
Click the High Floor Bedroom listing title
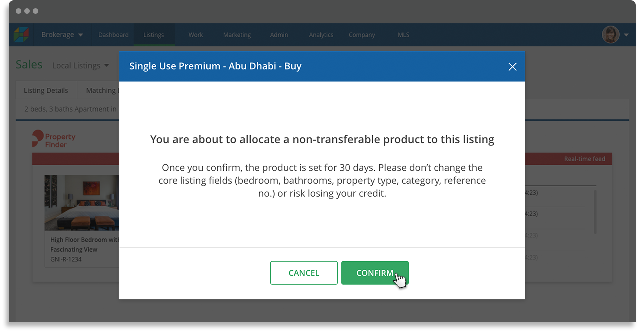(84, 244)
